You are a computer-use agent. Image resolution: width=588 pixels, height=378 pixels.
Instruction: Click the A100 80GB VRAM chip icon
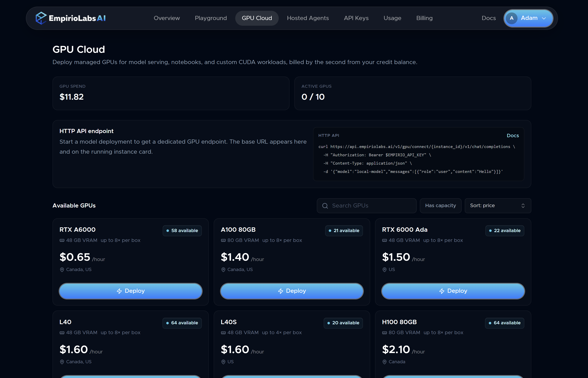click(223, 241)
